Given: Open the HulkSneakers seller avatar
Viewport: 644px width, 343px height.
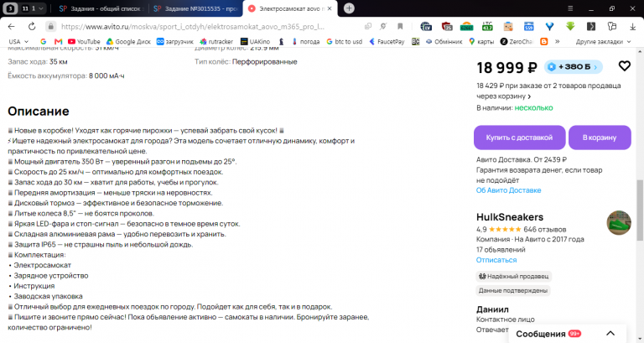Looking at the screenshot, I should (x=619, y=222).
